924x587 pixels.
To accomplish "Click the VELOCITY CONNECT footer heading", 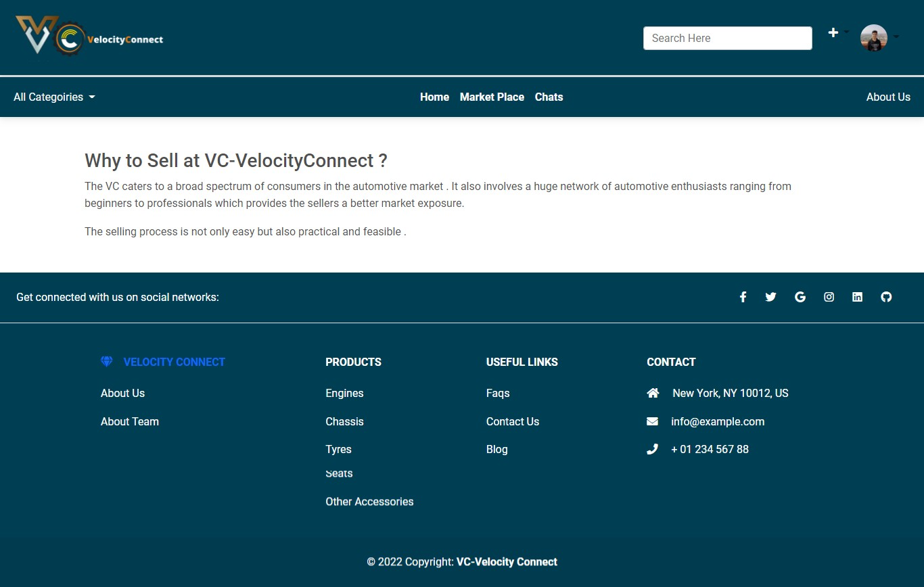I will click(x=175, y=362).
